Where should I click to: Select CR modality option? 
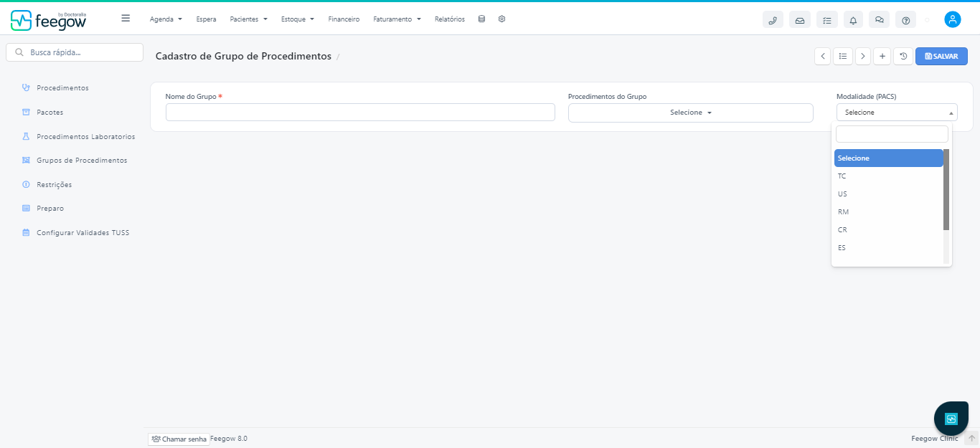(888, 229)
